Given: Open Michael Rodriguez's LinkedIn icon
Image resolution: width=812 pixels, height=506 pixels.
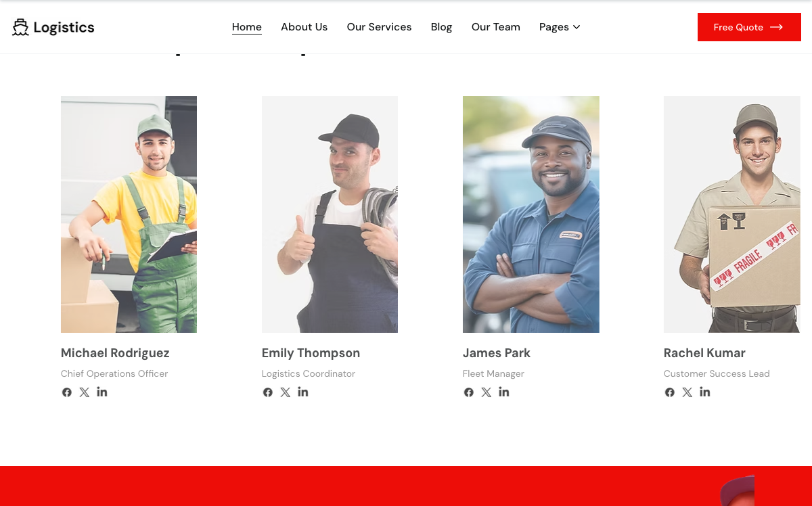Looking at the screenshot, I should point(101,392).
